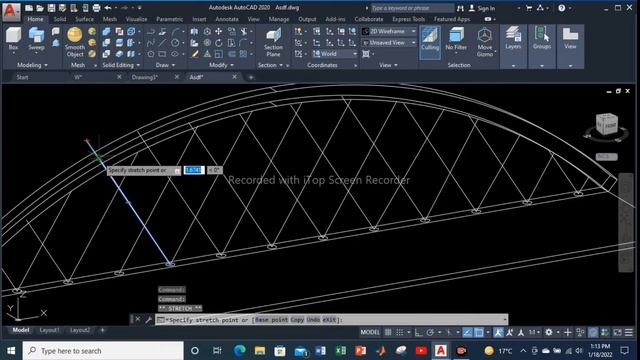Open the Unsaved View dropdown
The height and width of the screenshot is (360, 640).
click(x=389, y=42)
